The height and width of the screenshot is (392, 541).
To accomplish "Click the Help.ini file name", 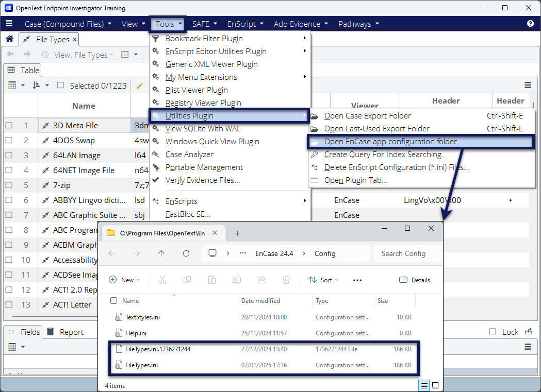I will tap(136, 333).
